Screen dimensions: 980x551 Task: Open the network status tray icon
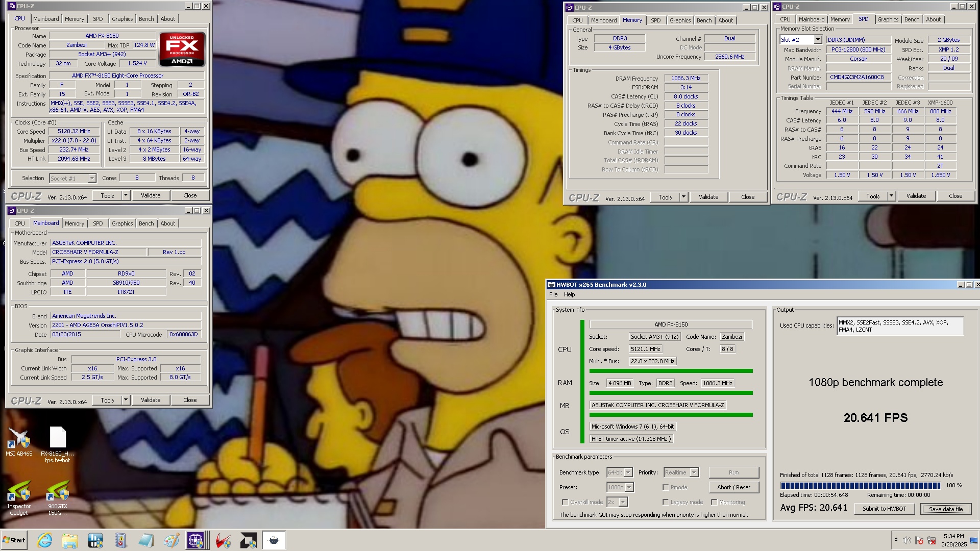[932, 540]
